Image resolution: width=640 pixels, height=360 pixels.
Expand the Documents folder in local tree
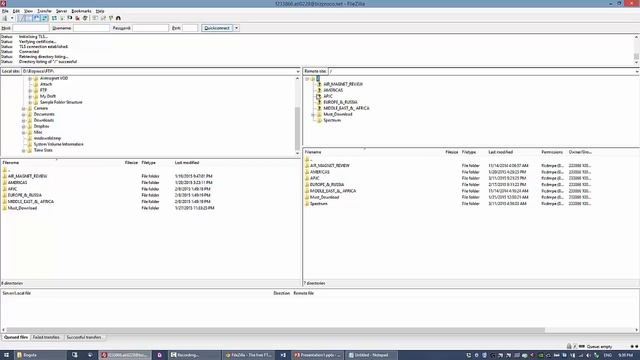coord(24,115)
